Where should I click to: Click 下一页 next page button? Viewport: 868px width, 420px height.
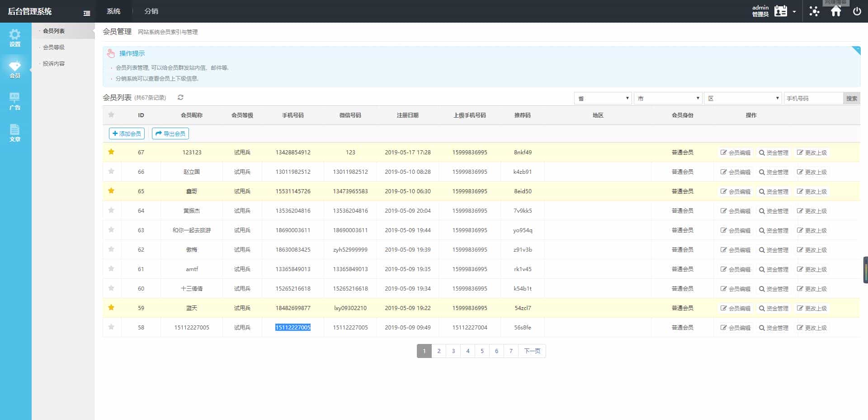(532, 351)
